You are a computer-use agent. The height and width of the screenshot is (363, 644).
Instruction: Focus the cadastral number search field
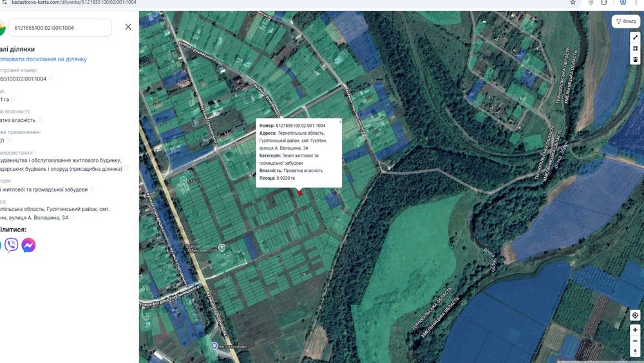click(60, 28)
